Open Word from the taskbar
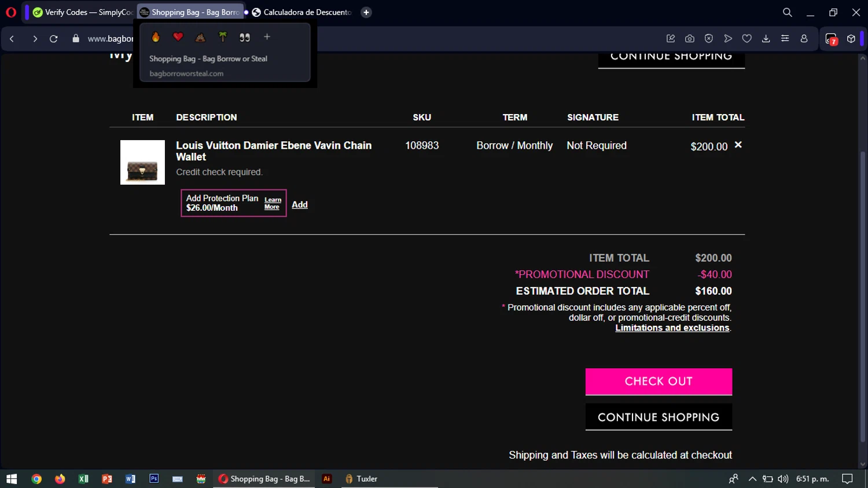The height and width of the screenshot is (488, 868). (x=130, y=479)
